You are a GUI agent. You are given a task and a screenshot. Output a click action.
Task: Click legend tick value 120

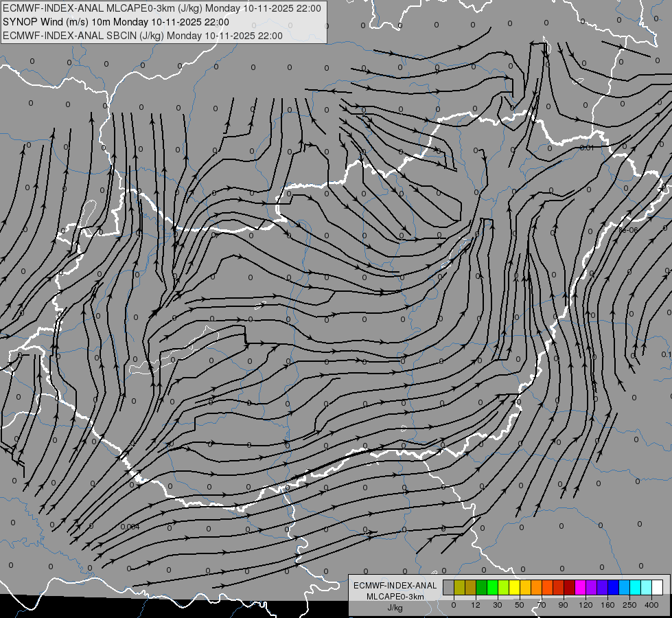[586, 605]
